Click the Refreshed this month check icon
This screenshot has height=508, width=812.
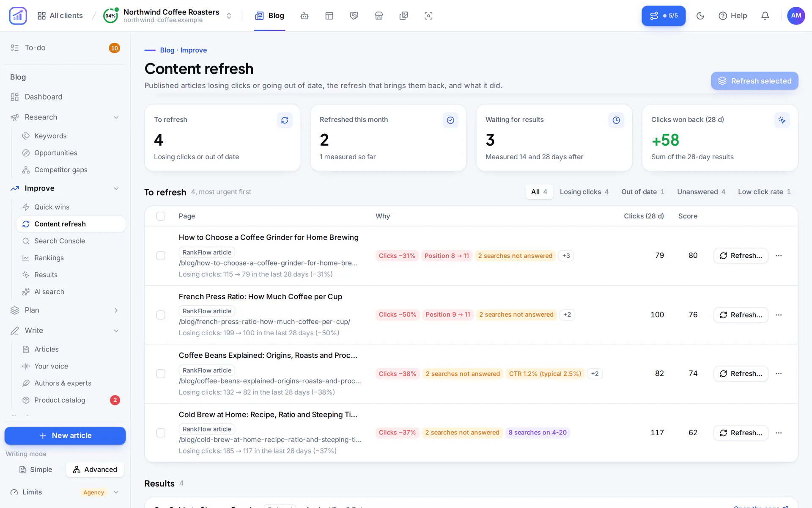[x=450, y=120]
